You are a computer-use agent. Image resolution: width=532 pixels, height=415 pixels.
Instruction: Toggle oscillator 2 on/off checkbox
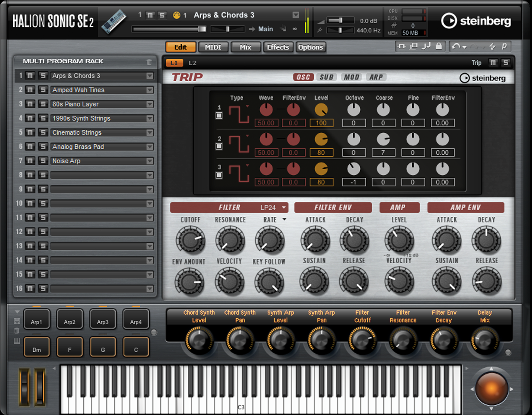click(x=219, y=146)
